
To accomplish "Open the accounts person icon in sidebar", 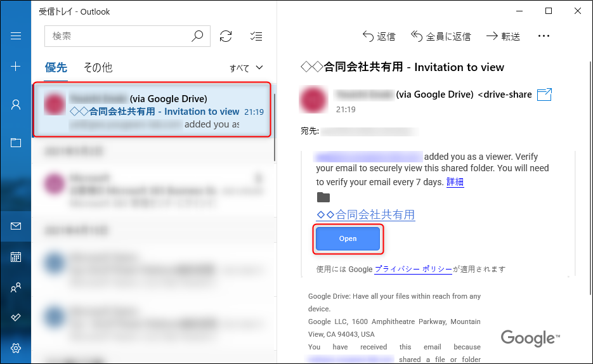I will point(15,105).
